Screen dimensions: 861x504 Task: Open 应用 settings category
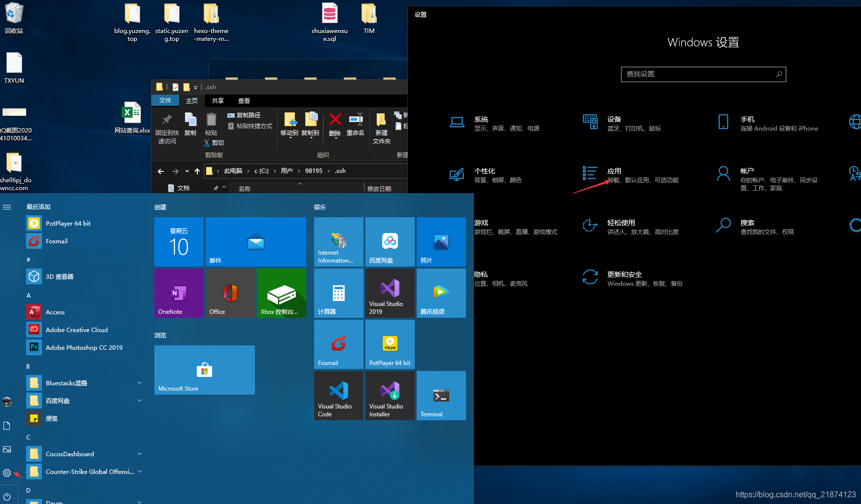[x=631, y=175]
